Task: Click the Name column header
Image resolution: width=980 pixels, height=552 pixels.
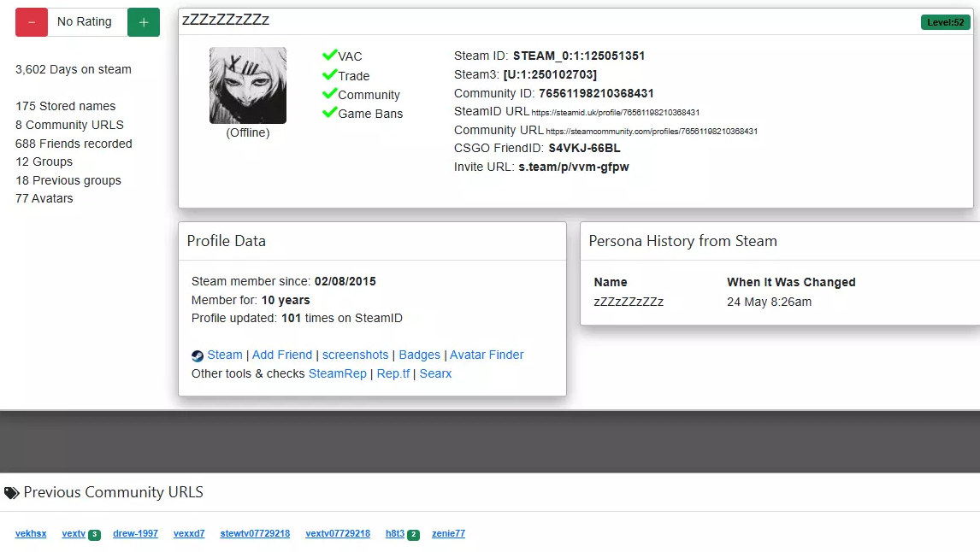Action: point(611,282)
